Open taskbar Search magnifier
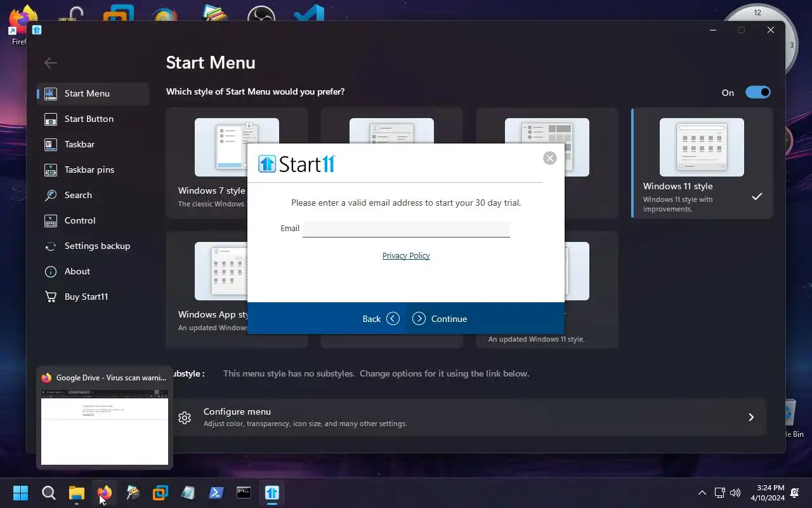 [49, 493]
